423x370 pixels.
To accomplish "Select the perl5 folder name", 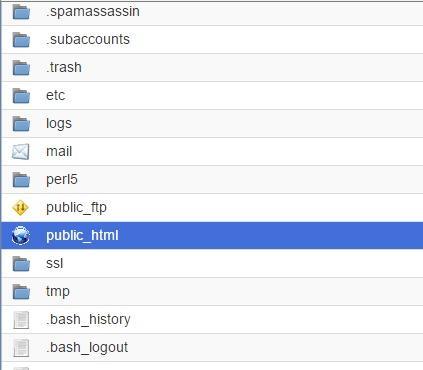I will [x=62, y=180].
